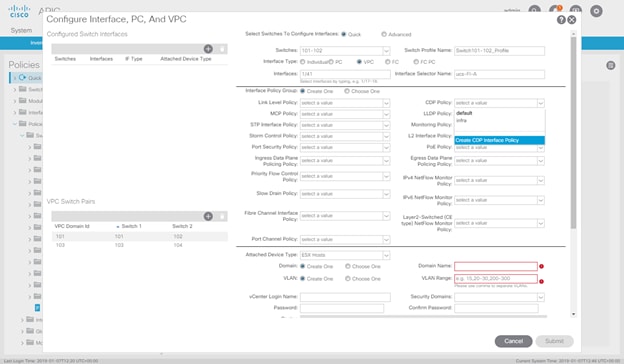Delete configured switch interface trash icon

[222, 49]
